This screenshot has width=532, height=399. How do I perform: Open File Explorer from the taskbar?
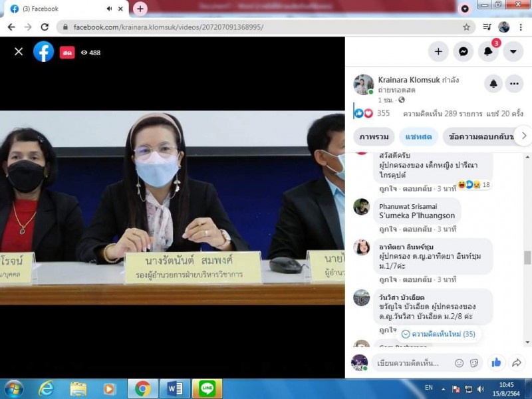click(x=78, y=389)
